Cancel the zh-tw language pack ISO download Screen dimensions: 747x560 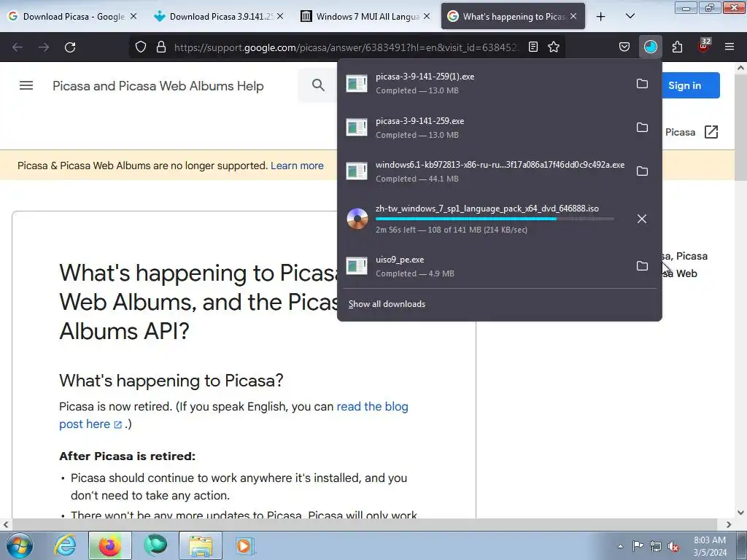pyautogui.click(x=642, y=219)
